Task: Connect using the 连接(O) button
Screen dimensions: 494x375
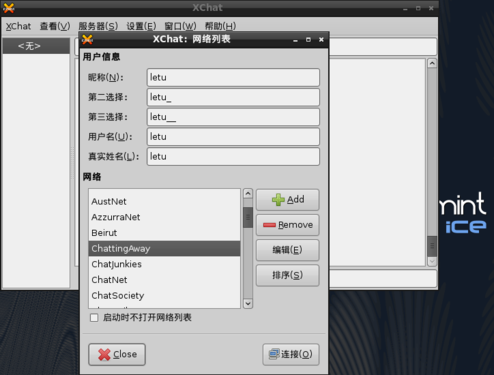Action: pyautogui.click(x=291, y=354)
